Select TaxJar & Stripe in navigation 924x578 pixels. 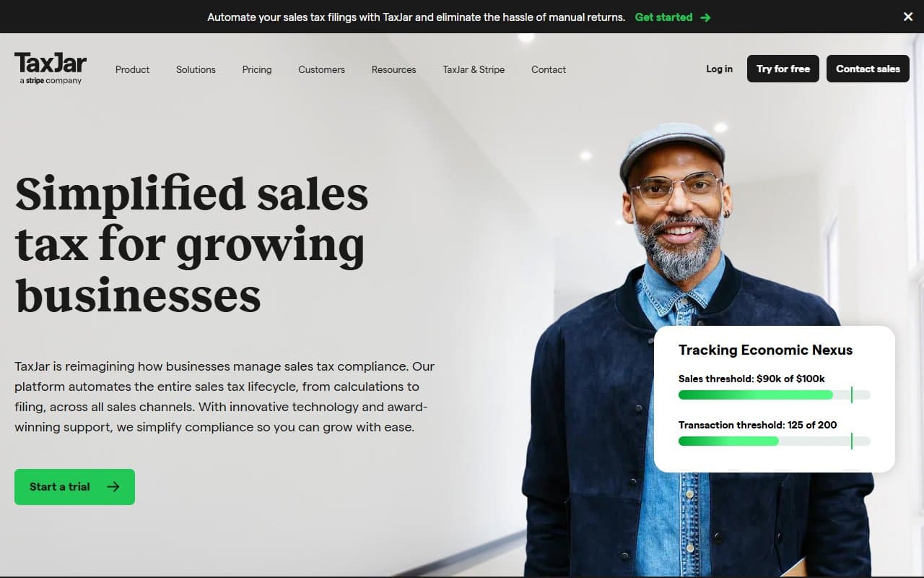[474, 69]
